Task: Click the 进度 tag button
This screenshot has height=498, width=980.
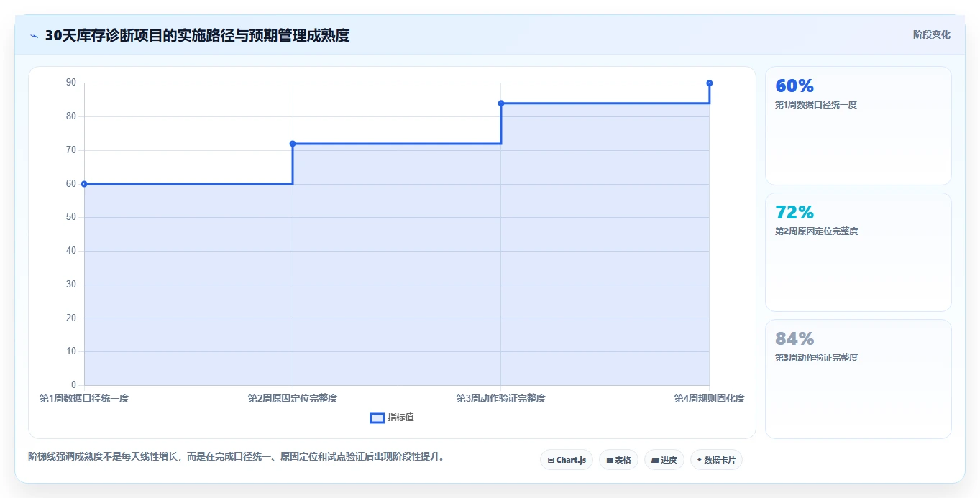Action: coord(664,460)
